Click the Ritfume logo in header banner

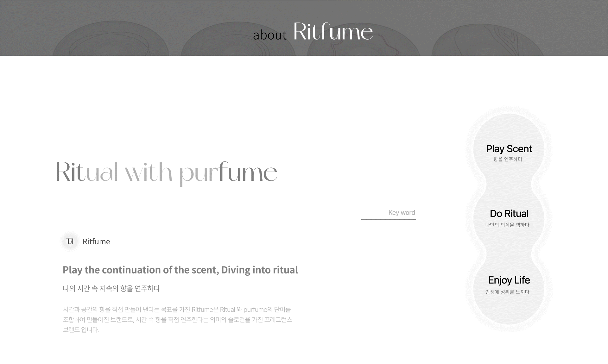333,32
